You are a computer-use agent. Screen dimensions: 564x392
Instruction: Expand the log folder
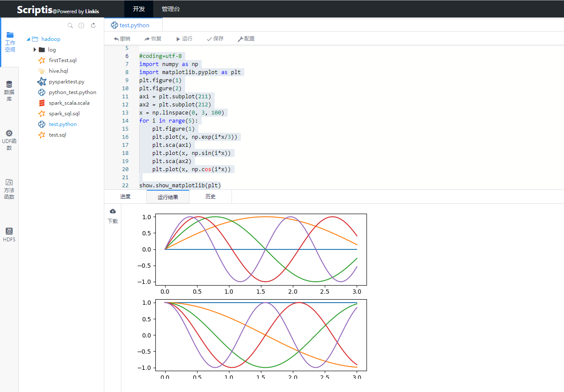(36, 49)
